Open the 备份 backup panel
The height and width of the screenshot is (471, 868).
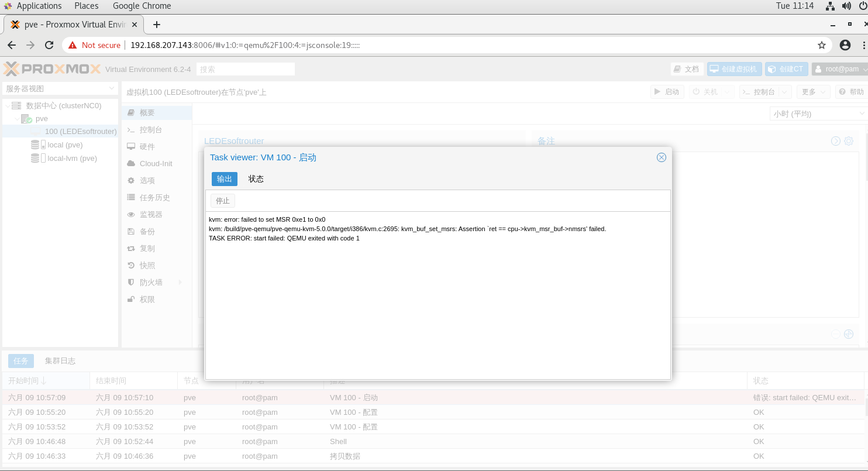(x=146, y=231)
